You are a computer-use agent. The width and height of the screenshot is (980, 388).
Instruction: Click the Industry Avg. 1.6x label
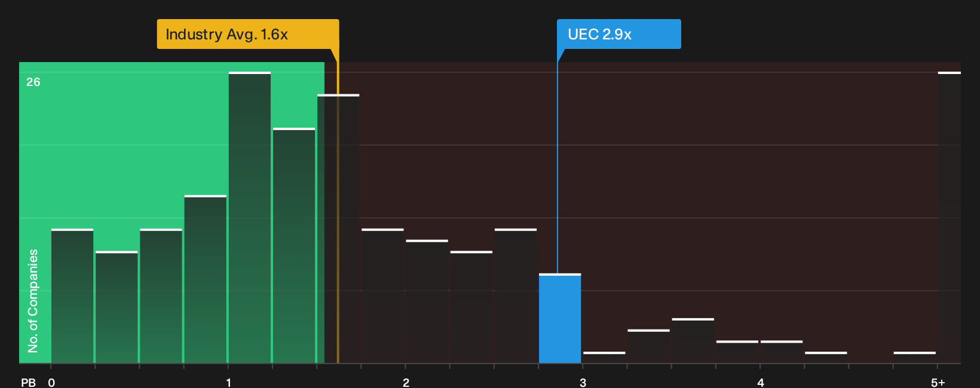coord(248,34)
